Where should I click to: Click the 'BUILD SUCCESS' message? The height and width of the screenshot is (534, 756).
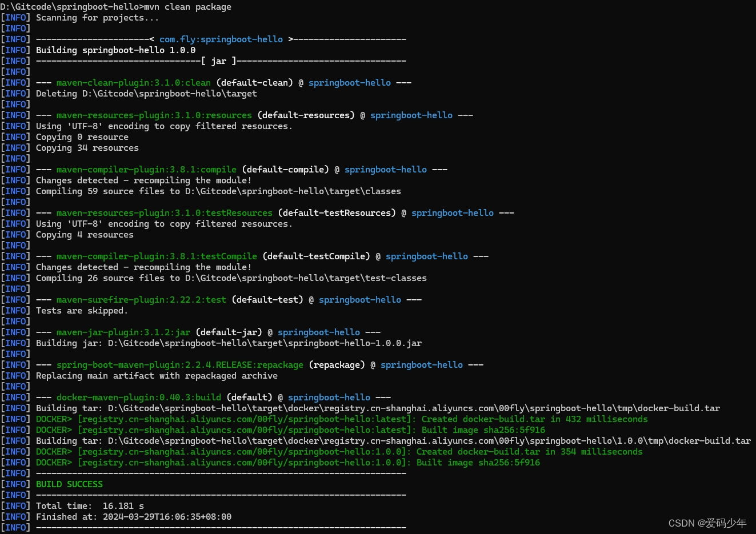coord(69,484)
